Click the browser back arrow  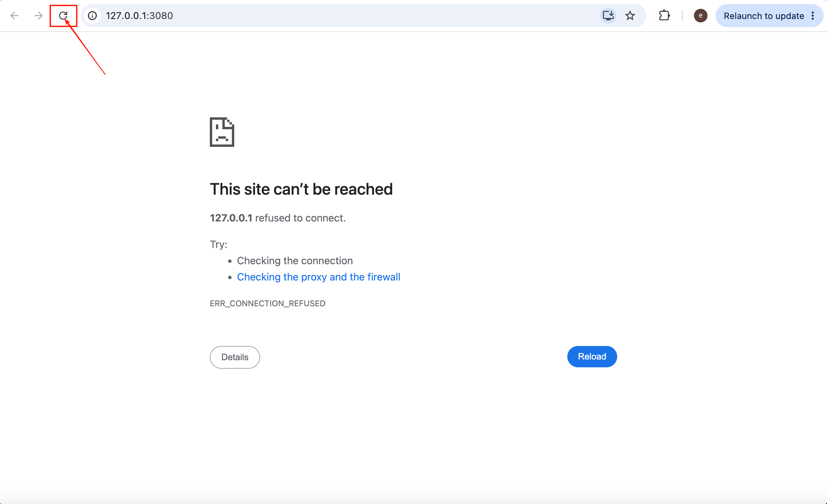[x=14, y=16]
